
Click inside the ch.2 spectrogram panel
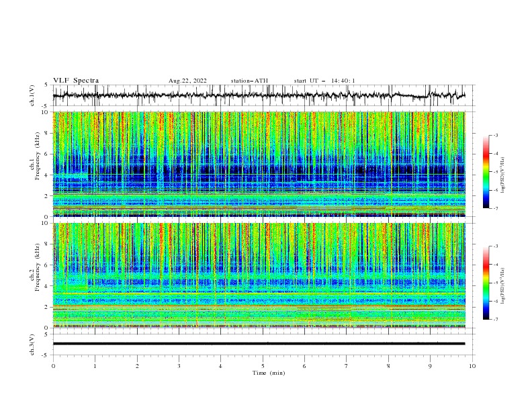(x=259, y=275)
